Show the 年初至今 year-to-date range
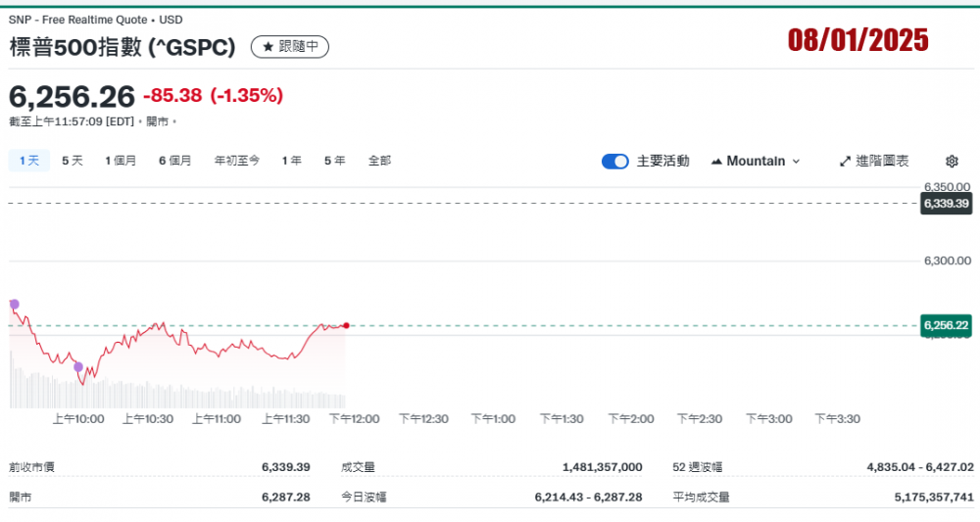This screenshot has width=980, height=522. [x=237, y=161]
